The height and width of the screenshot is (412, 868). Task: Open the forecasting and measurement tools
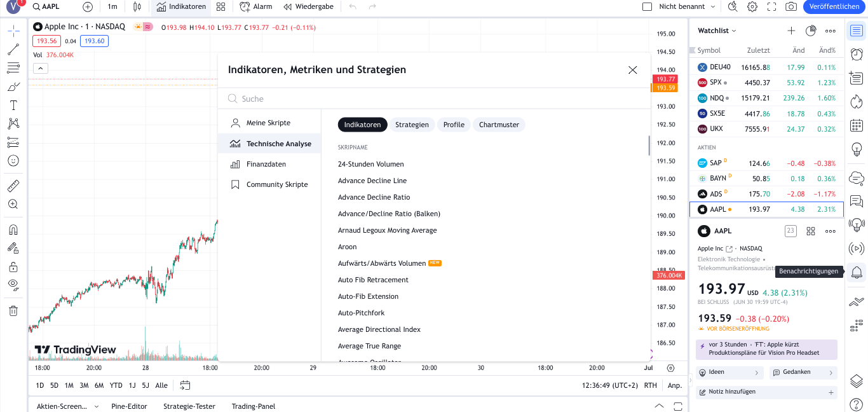point(13,142)
